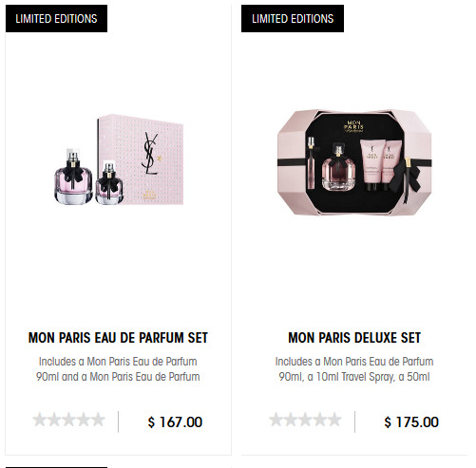Screen dimensions: 476x468
Task: Click the third rating star under Eau de Parfum Set
Action: point(68,420)
